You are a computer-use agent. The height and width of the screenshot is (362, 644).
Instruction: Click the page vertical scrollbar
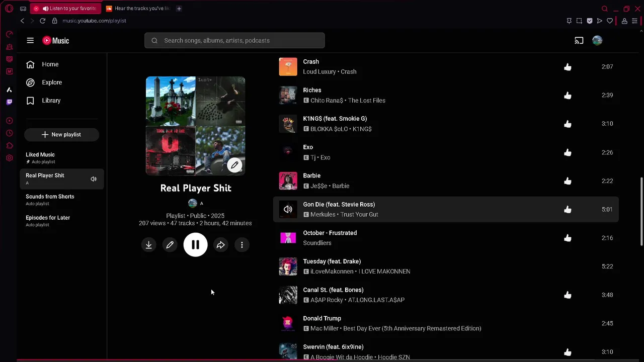tap(641, 211)
